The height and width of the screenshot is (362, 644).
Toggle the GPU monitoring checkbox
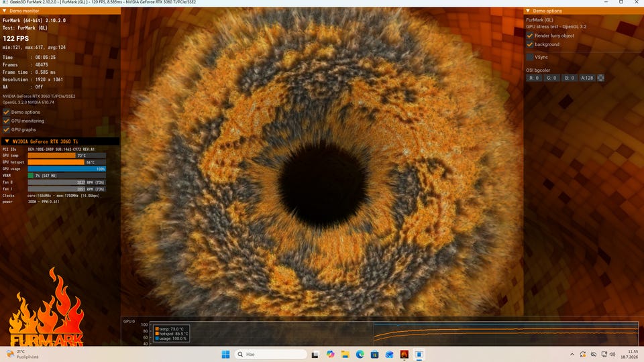click(x=6, y=121)
